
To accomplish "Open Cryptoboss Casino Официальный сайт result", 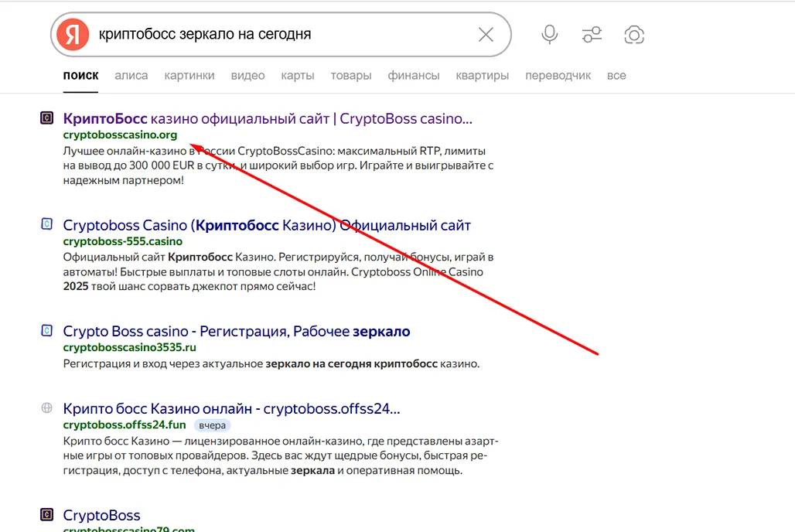I will pos(267,225).
